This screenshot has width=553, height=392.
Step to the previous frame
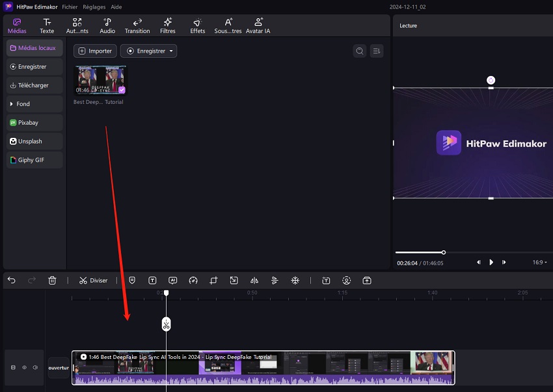pos(479,262)
